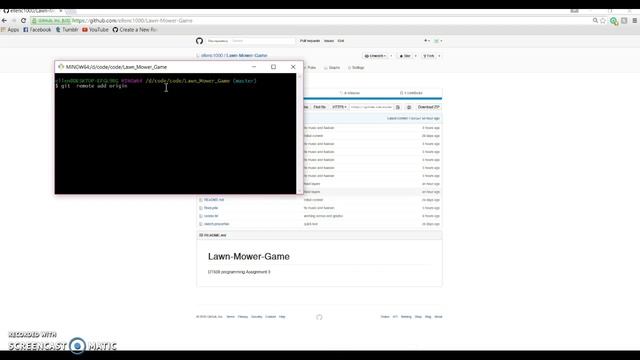Open the repository Settings tab
The height and width of the screenshot is (360, 640).
tap(356, 68)
